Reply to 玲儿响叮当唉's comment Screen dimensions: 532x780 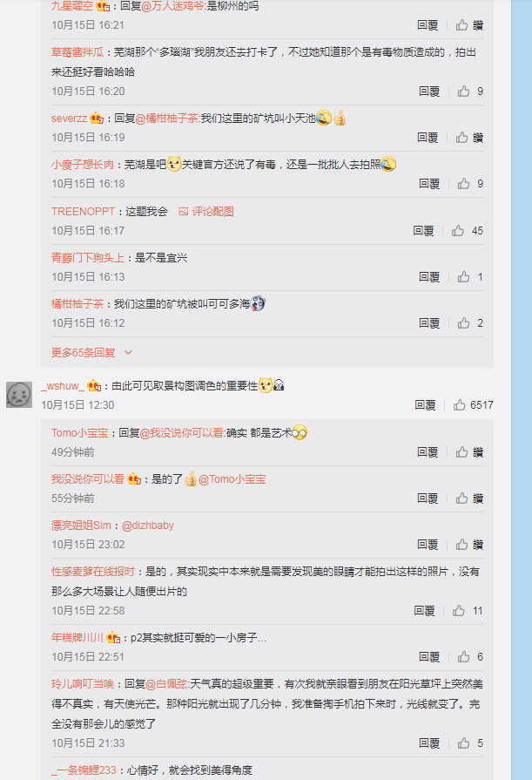429,743
